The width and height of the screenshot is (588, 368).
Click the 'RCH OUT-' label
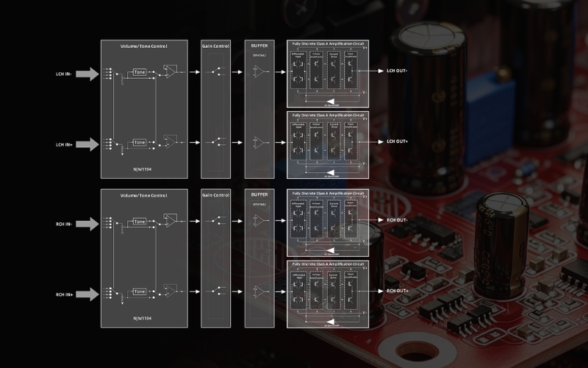(397, 220)
